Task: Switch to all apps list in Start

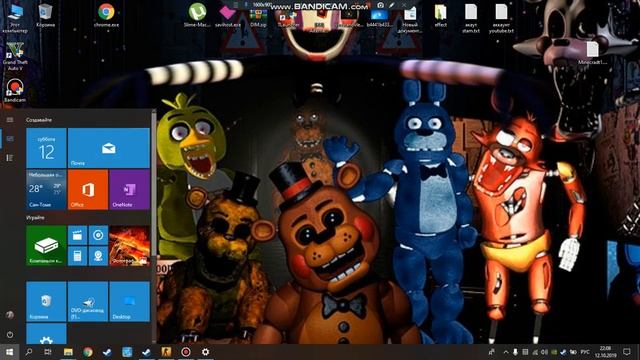Action: [x=10, y=158]
